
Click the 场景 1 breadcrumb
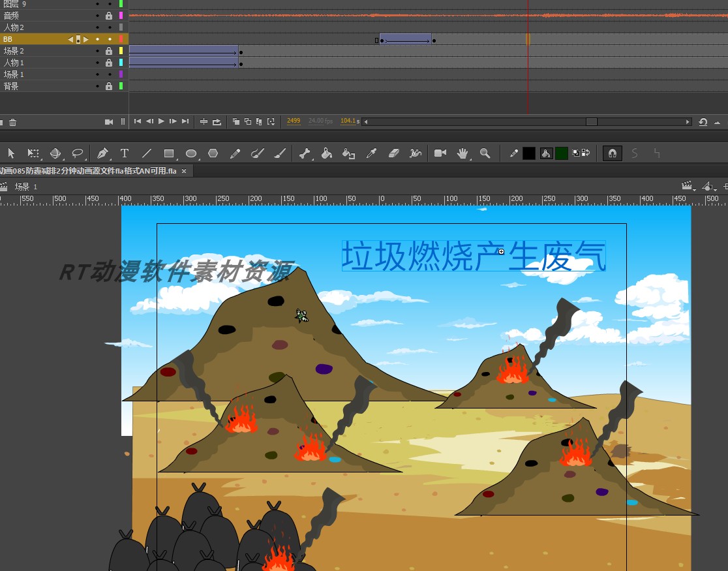tap(25, 186)
